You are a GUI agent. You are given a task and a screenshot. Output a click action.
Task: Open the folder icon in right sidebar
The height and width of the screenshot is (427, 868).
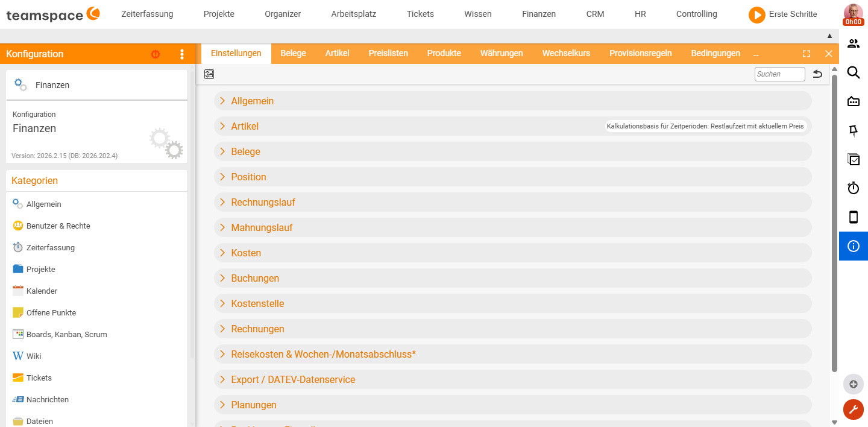[x=854, y=101]
